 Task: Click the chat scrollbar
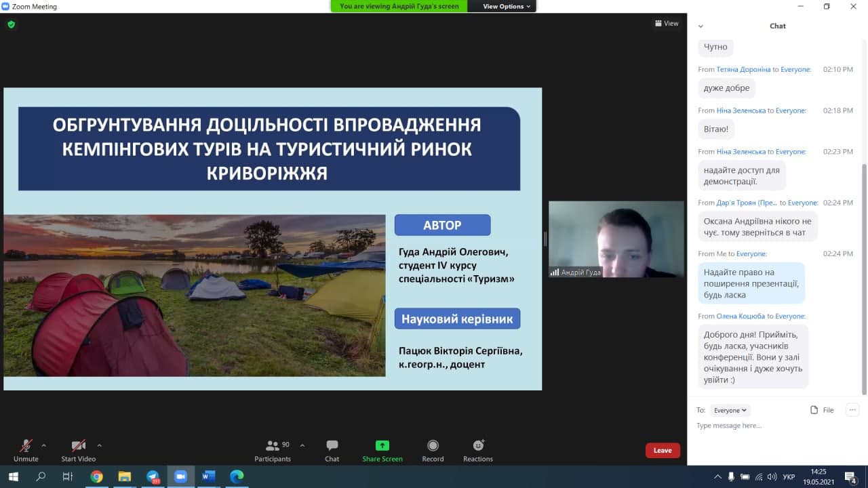[863, 279]
